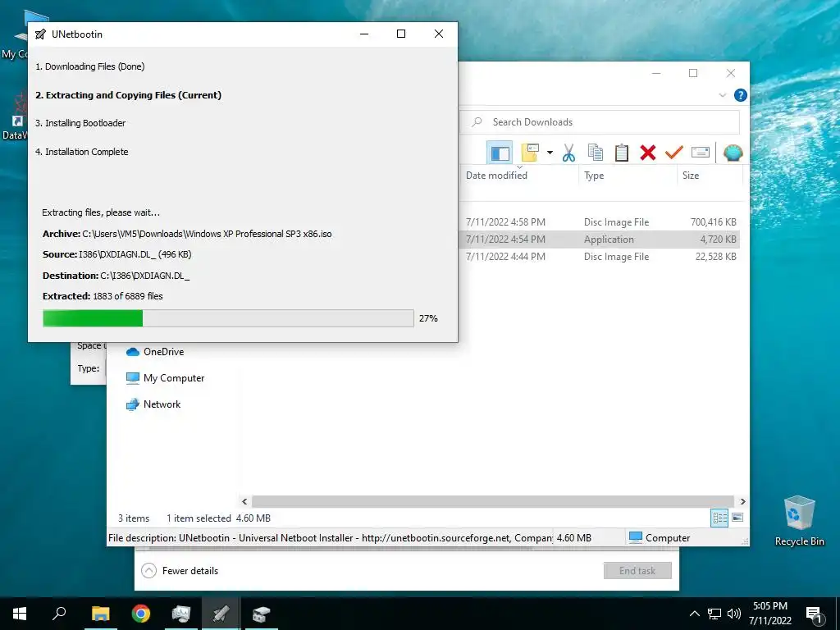This screenshot has width=840, height=630.
Task: Open the volume speaker icon in the tray
Action: [734, 614]
